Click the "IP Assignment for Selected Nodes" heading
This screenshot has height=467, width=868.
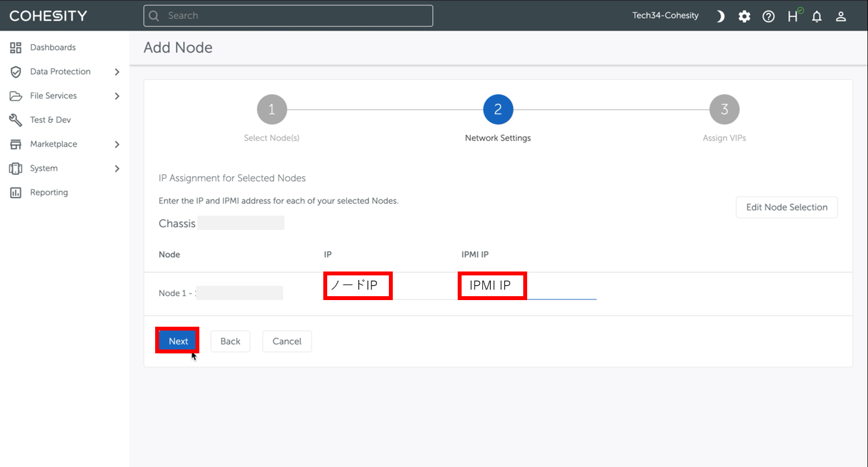pyautogui.click(x=232, y=178)
